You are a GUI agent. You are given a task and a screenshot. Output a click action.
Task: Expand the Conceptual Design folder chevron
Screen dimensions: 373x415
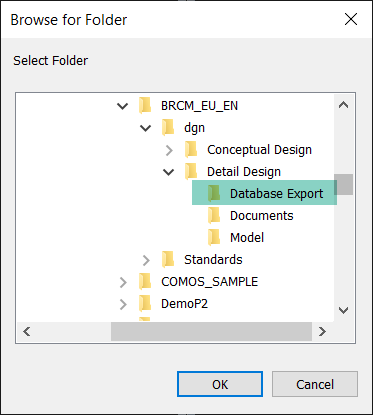(x=169, y=150)
